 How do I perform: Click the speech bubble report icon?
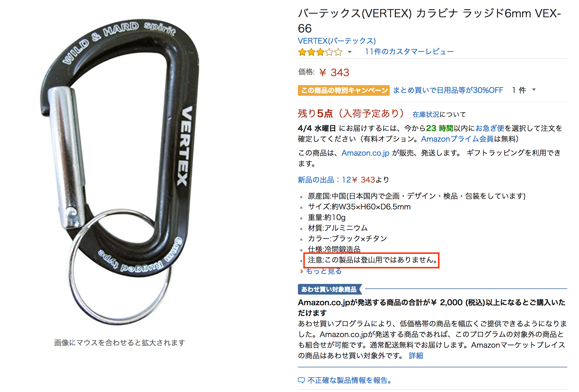tap(301, 380)
